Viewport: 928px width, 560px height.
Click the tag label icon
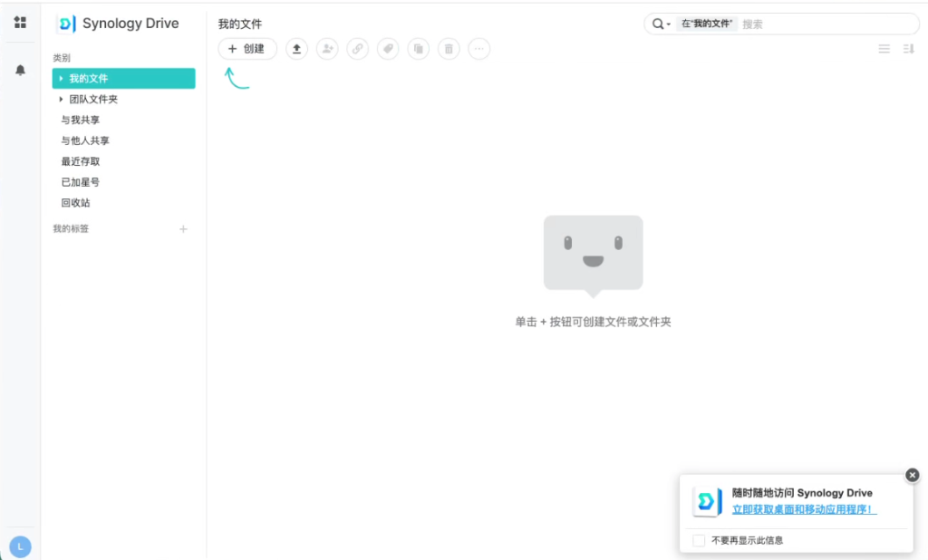point(388,49)
